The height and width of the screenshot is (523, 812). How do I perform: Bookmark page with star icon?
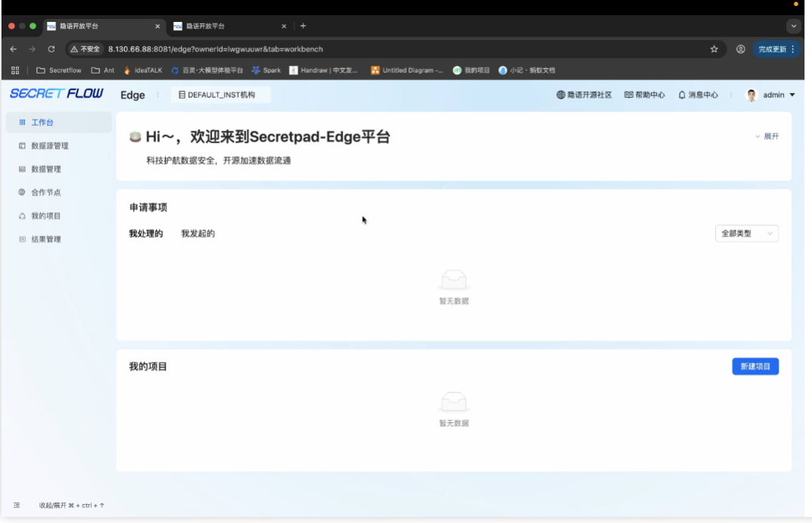point(714,49)
